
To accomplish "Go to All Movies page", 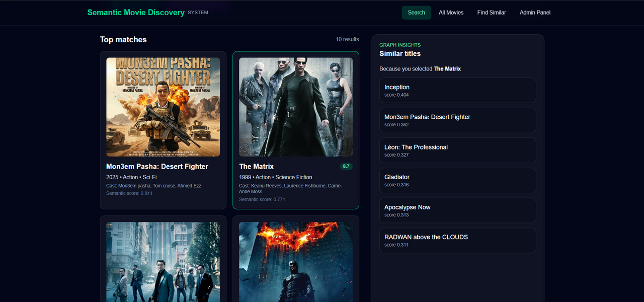I will tap(451, 13).
